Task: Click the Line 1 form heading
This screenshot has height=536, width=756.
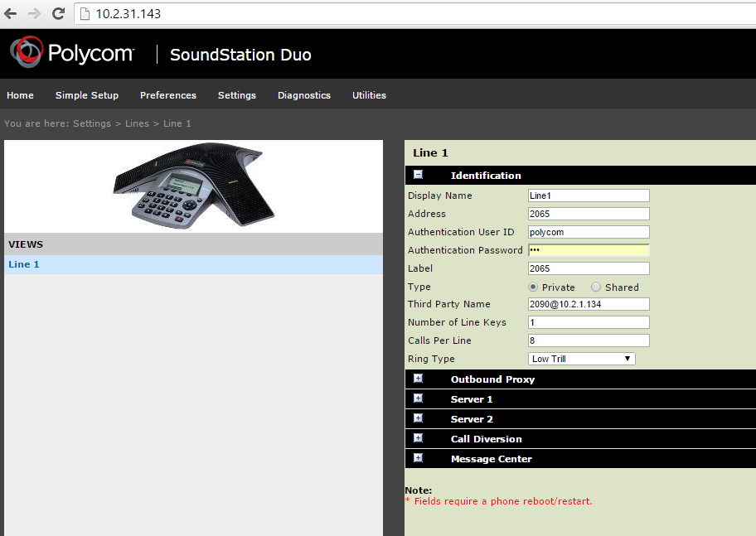Action: 430,152
